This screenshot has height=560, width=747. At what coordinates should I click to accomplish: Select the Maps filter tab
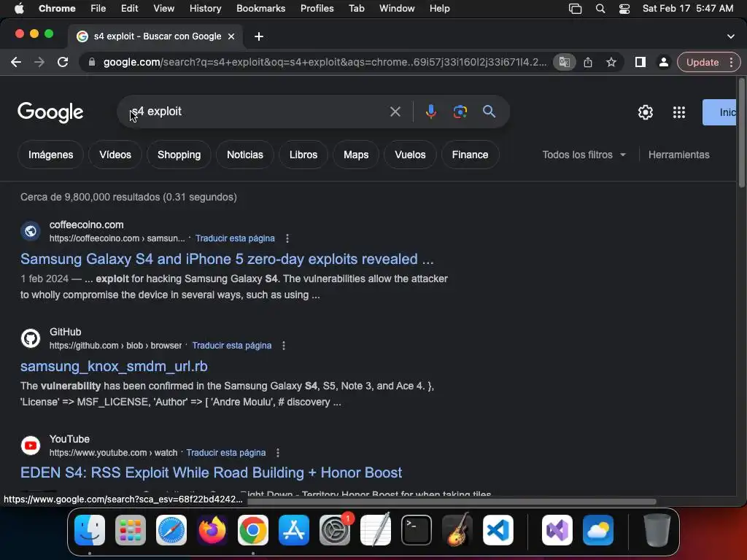pyautogui.click(x=356, y=155)
